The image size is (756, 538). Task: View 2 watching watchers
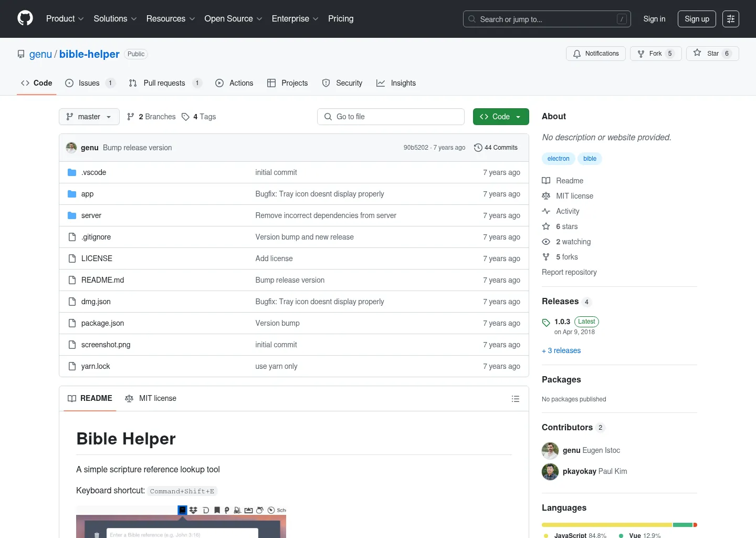point(566,242)
